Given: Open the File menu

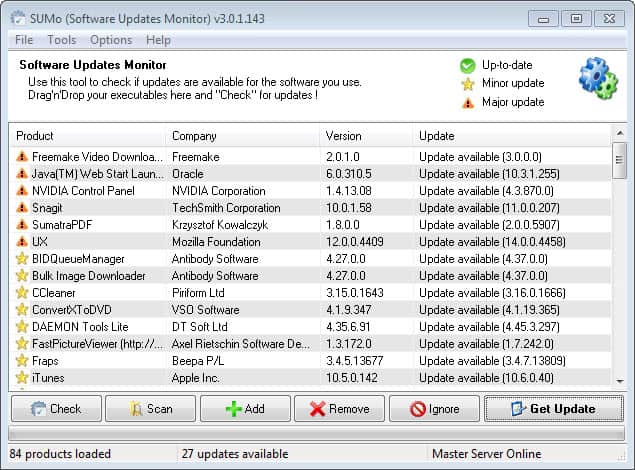Looking at the screenshot, I should (24, 40).
